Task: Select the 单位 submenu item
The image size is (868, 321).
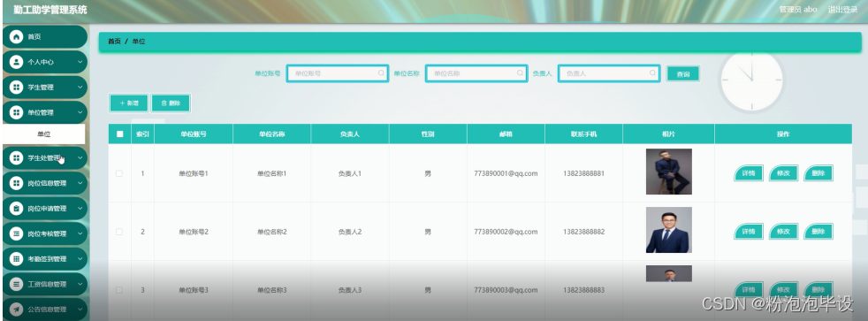Action: (x=43, y=134)
